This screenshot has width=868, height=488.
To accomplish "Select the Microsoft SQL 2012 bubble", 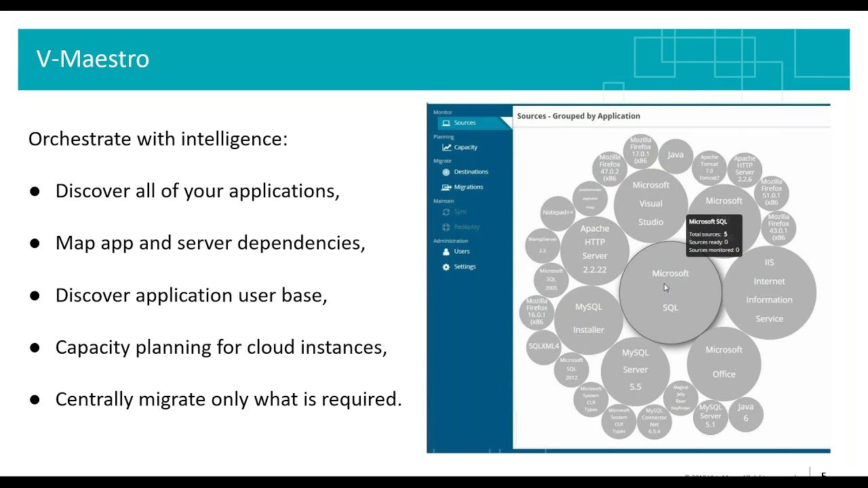I will (572, 369).
